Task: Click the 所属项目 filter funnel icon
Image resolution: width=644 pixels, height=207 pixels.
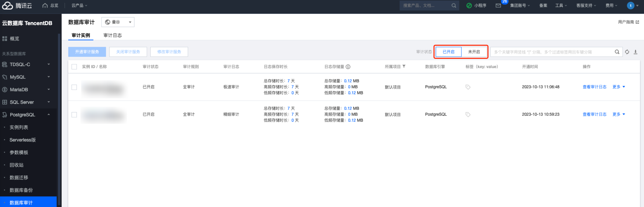Action: [x=404, y=66]
